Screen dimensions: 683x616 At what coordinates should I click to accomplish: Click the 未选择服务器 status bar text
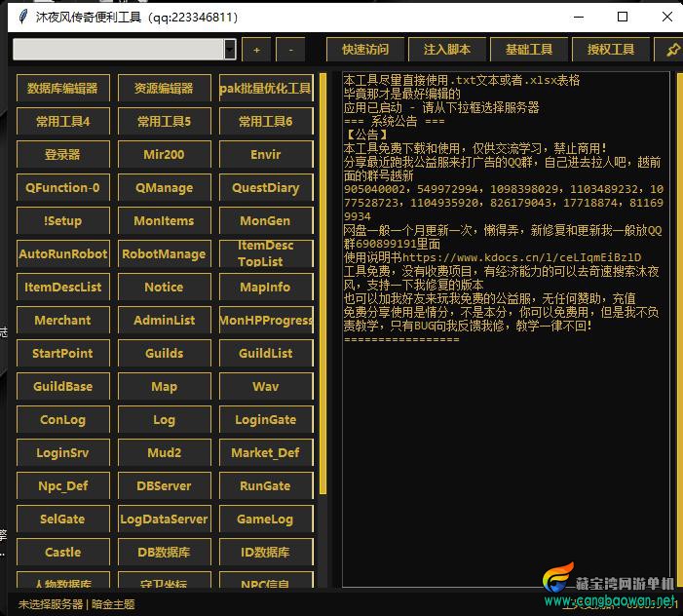point(51,604)
